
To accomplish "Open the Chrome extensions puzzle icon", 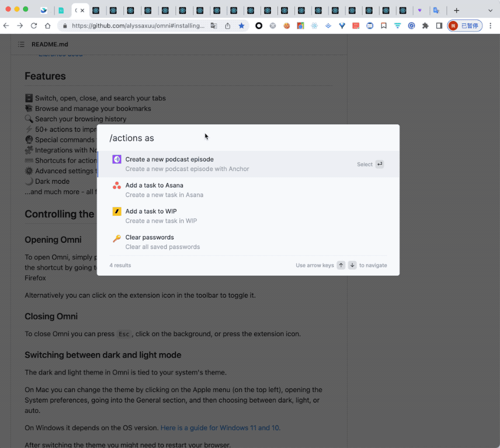I will coord(425,25).
